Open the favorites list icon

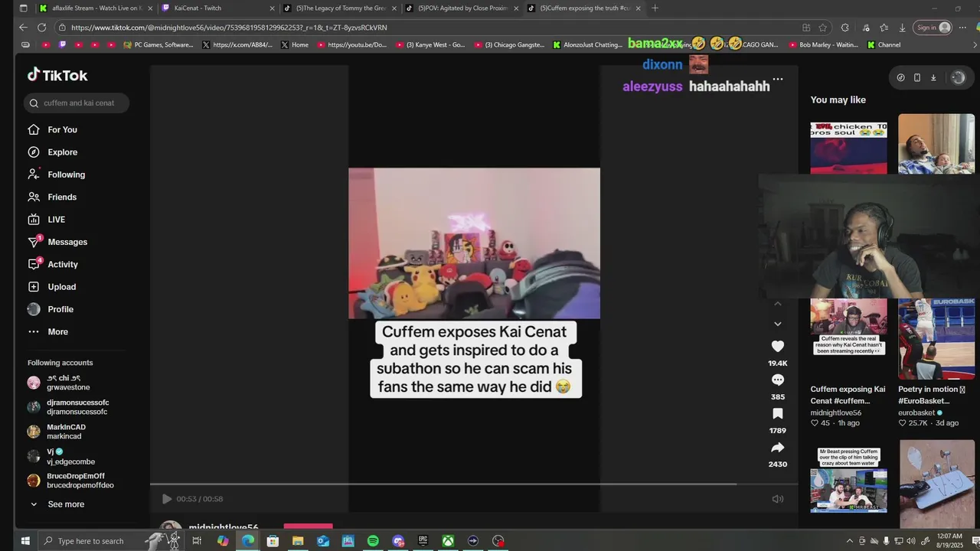(884, 28)
